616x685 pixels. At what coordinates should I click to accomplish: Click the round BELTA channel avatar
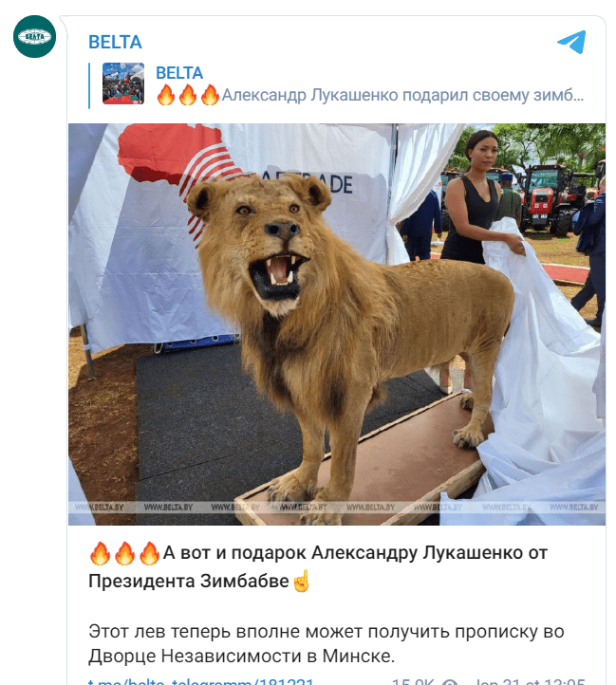point(34,36)
